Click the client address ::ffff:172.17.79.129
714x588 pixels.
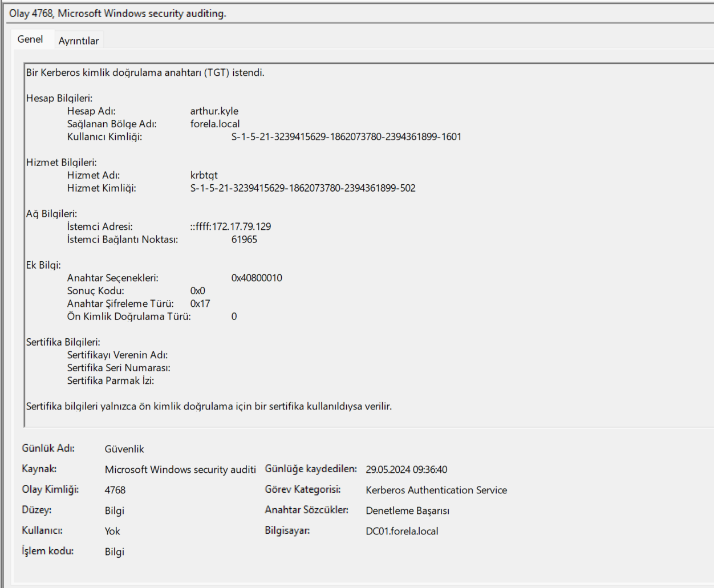[x=231, y=226]
